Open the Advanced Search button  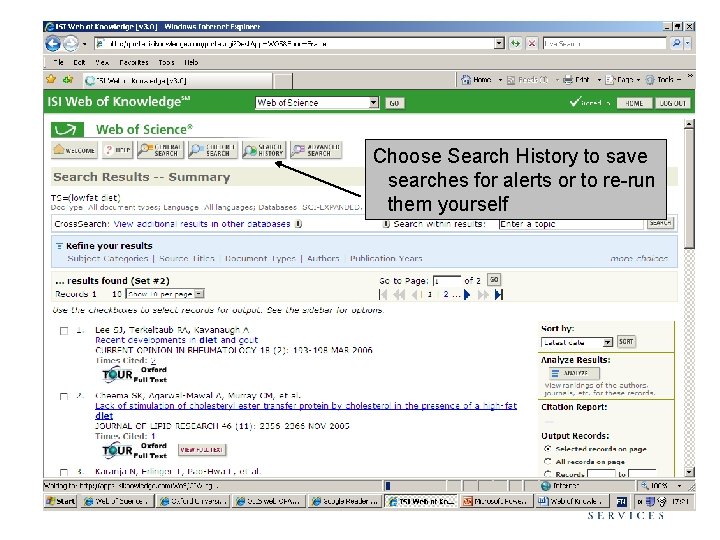point(316,150)
